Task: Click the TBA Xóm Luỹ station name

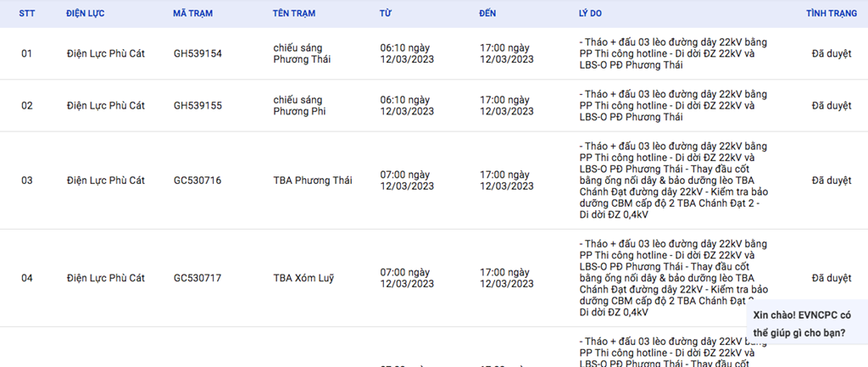Action: pyautogui.click(x=303, y=278)
